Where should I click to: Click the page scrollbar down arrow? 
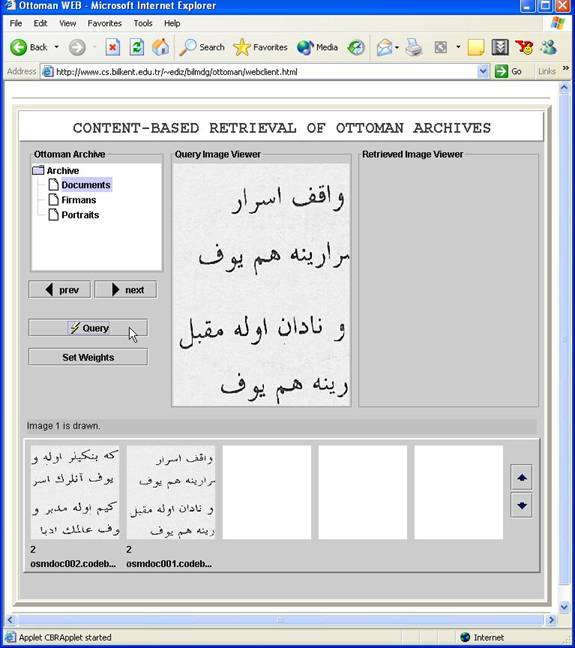pyautogui.click(x=564, y=607)
